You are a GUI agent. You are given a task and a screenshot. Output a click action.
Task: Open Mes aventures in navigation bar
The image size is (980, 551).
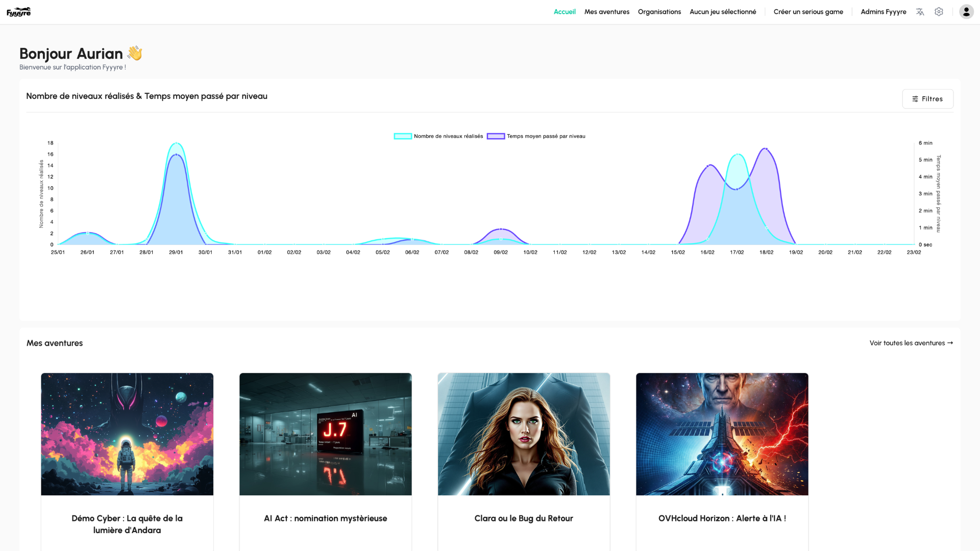(x=606, y=12)
